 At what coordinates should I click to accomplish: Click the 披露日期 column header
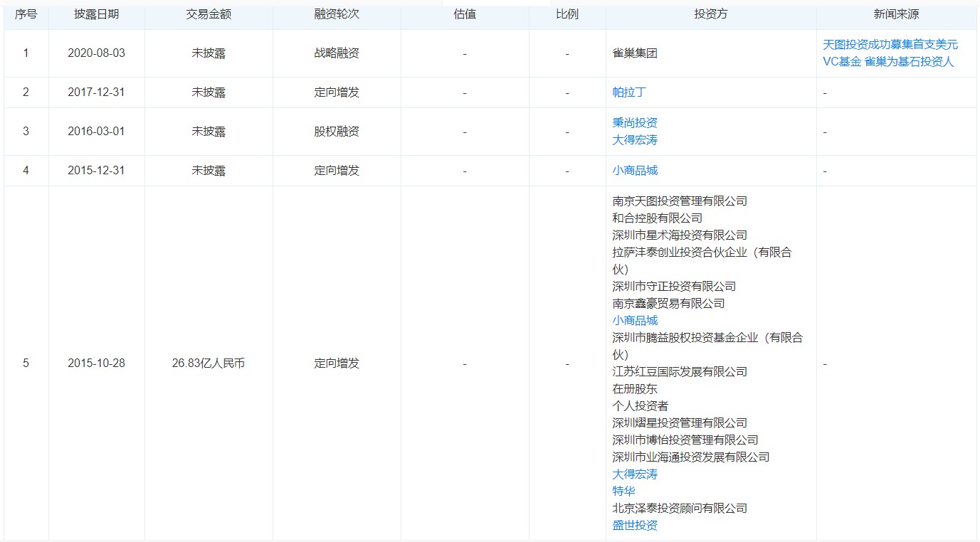(96, 15)
